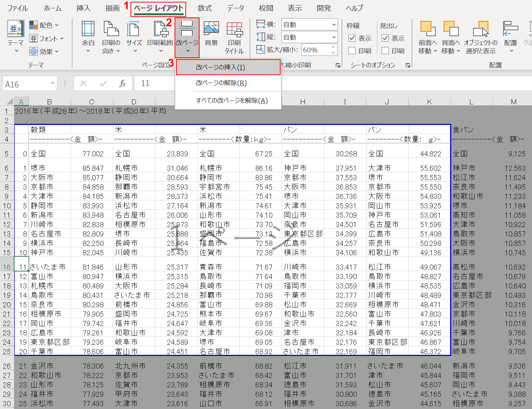Screen dimensions: 532x409
Task: Expand the Name Box dropdown arrow
Action: [53, 83]
